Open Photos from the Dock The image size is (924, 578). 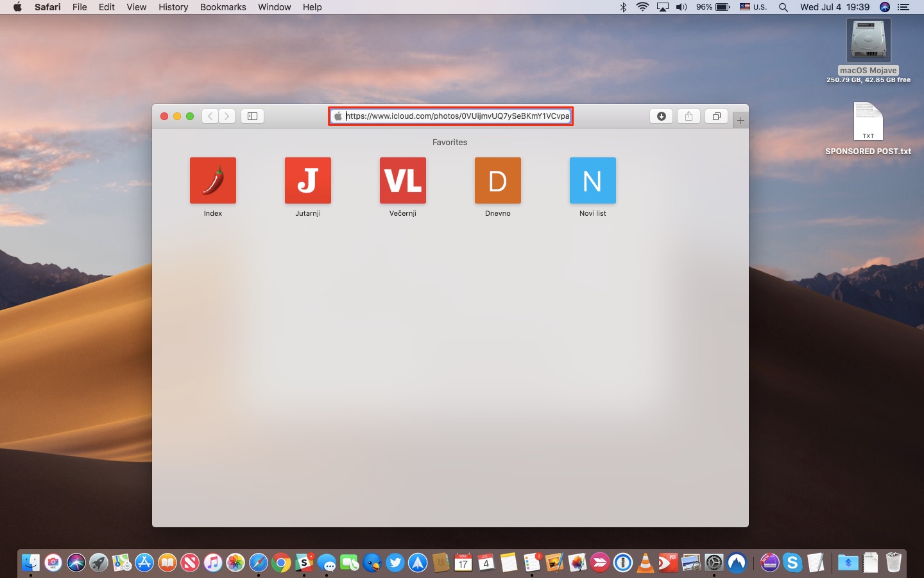click(x=235, y=563)
